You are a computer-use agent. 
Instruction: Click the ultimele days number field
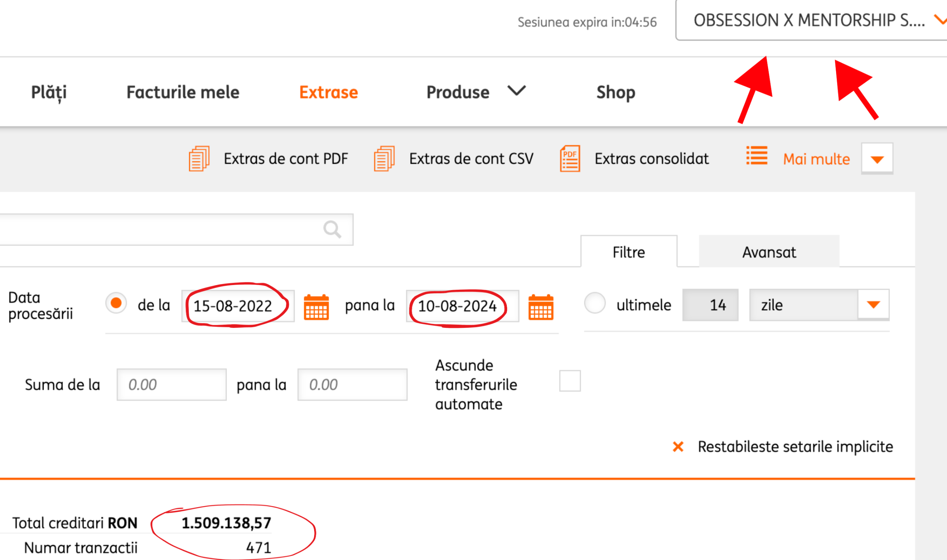pos(710,305)
